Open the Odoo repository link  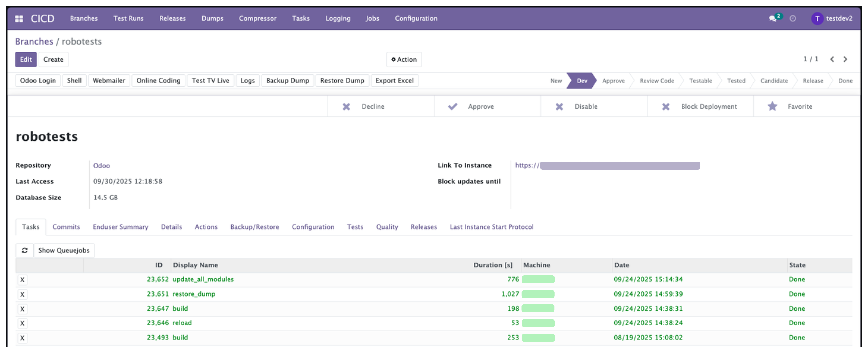point(101,166)
